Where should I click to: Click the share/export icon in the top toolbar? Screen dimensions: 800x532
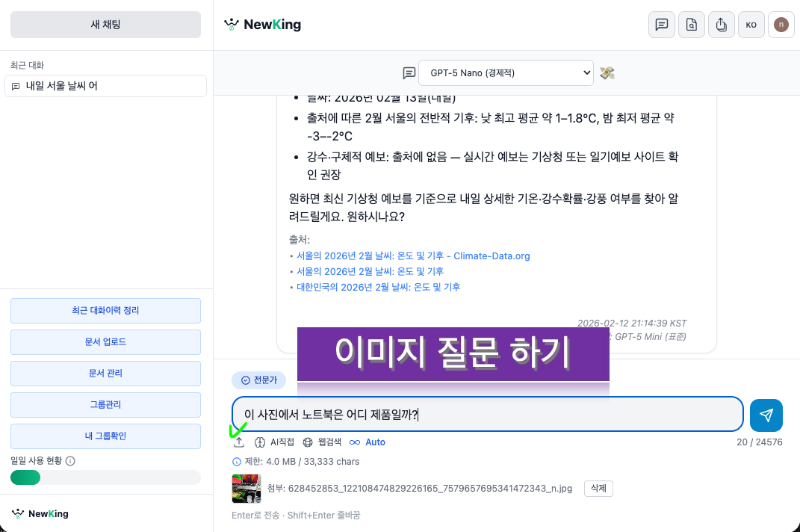coord(721,25)
